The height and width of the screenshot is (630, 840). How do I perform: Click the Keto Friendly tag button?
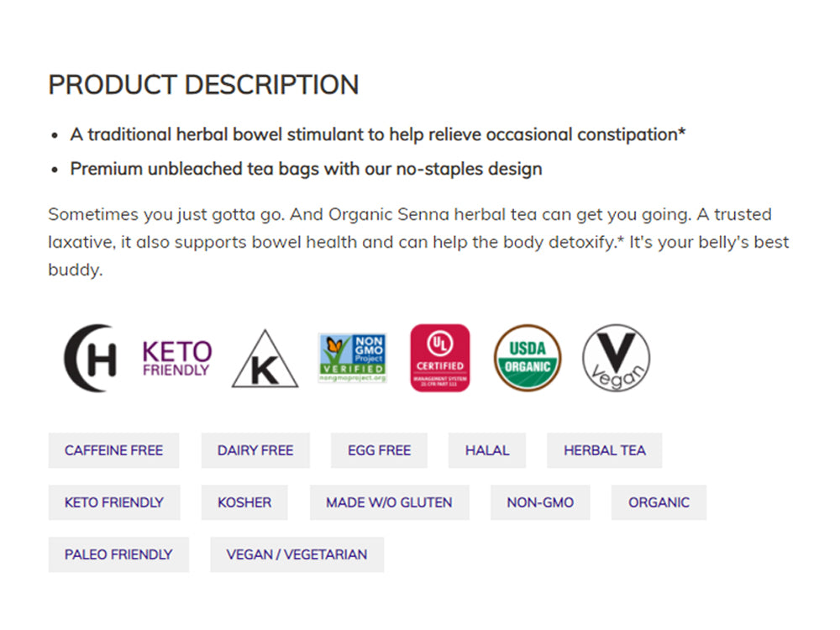114,502
